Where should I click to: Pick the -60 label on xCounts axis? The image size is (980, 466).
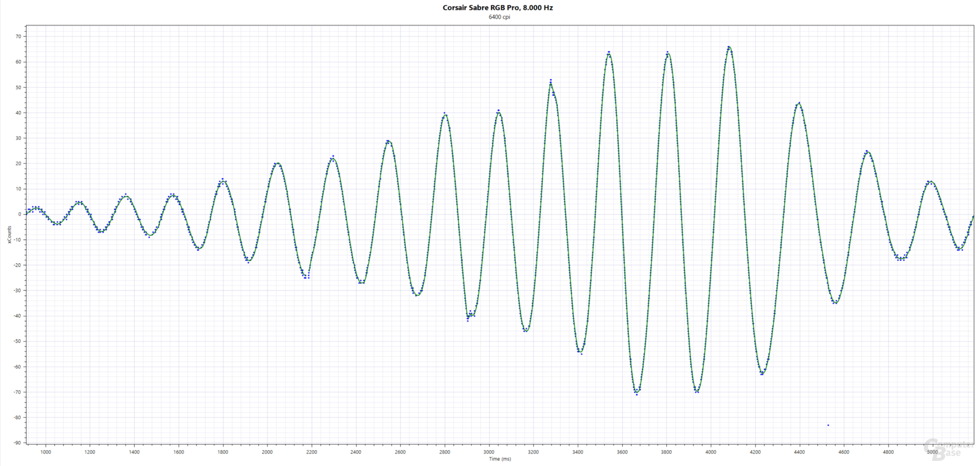click(x=18, y=367)
